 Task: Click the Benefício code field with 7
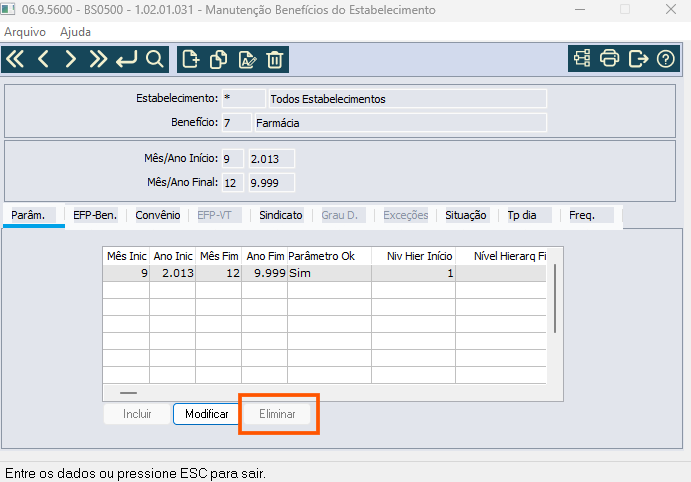click(x=237, y=122)
